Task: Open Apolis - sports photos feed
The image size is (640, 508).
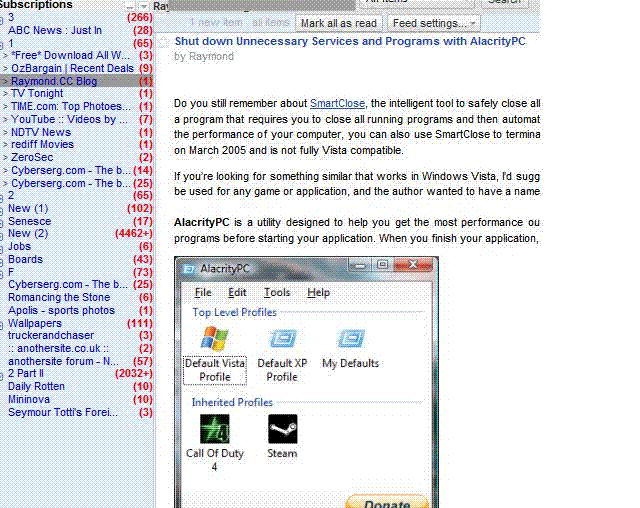Action: [61, 311]
